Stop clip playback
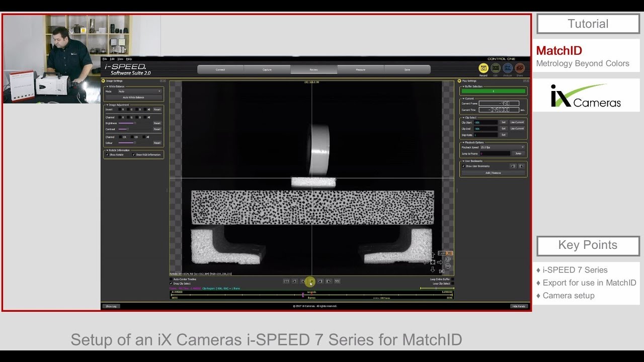Screen dimensions: 644x362 pyautogui.click(x=311, y=281)
